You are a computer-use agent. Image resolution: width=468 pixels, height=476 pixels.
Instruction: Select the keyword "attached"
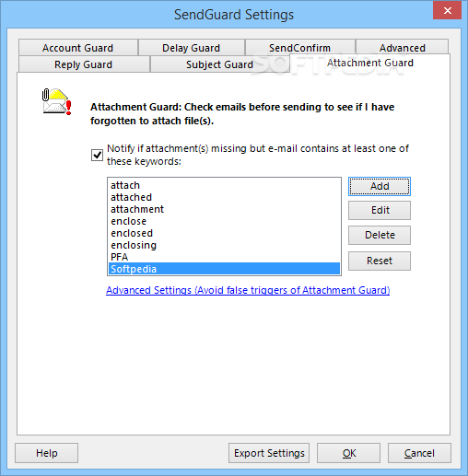224,197
